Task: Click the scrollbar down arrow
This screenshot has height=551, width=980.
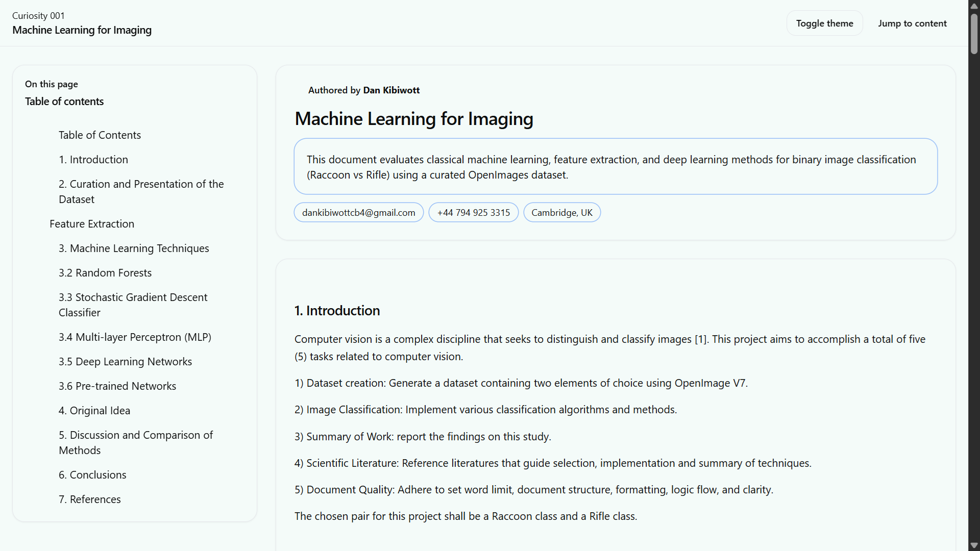Action: [974, 545]
